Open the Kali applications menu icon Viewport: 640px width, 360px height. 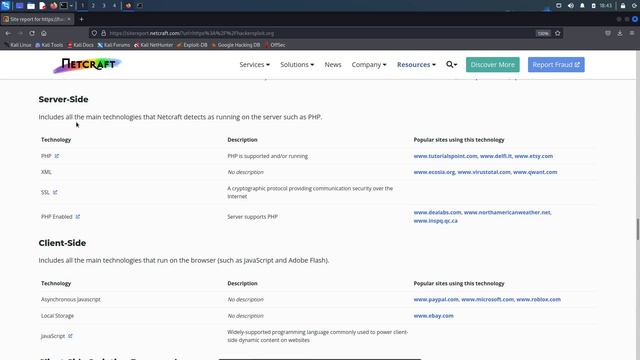click(x=5, y=6)
